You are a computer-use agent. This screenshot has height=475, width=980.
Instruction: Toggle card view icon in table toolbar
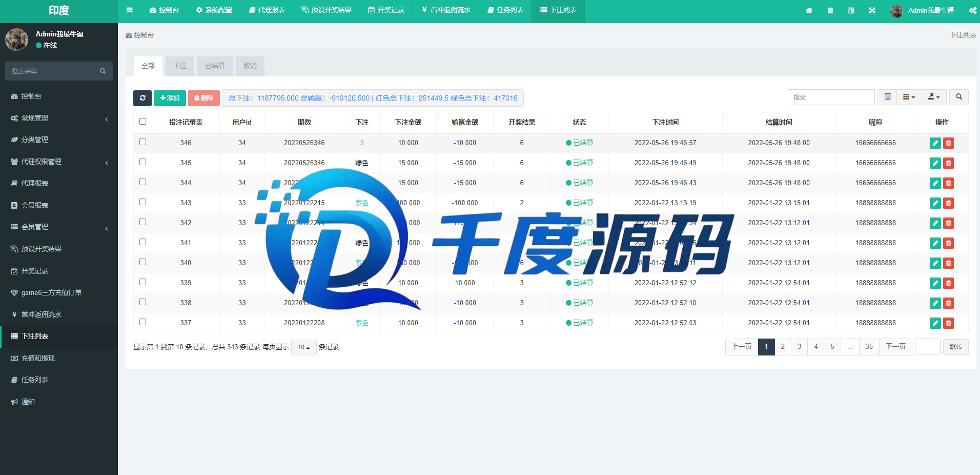click(888, 97)
